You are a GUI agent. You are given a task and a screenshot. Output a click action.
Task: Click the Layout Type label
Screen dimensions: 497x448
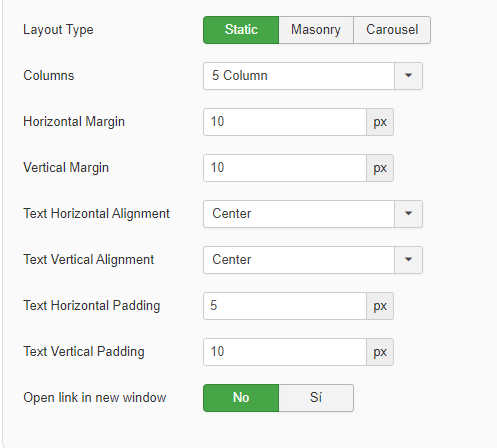pos(58,30)
